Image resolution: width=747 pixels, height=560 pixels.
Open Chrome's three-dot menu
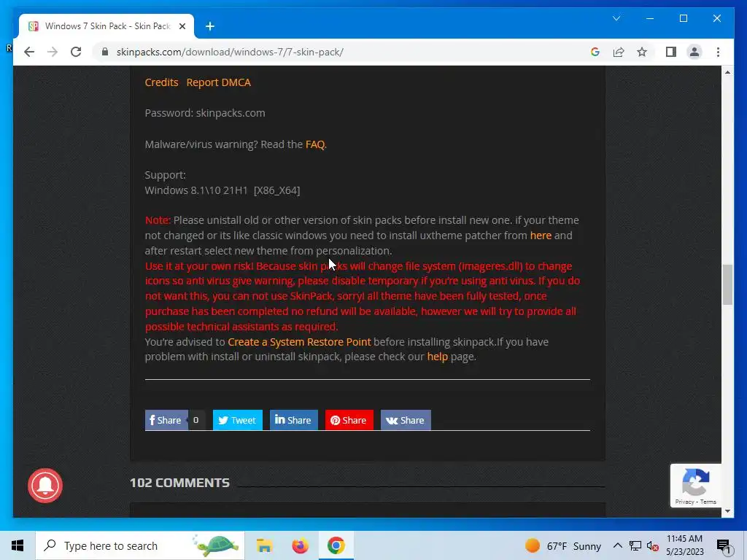(718, 52)
